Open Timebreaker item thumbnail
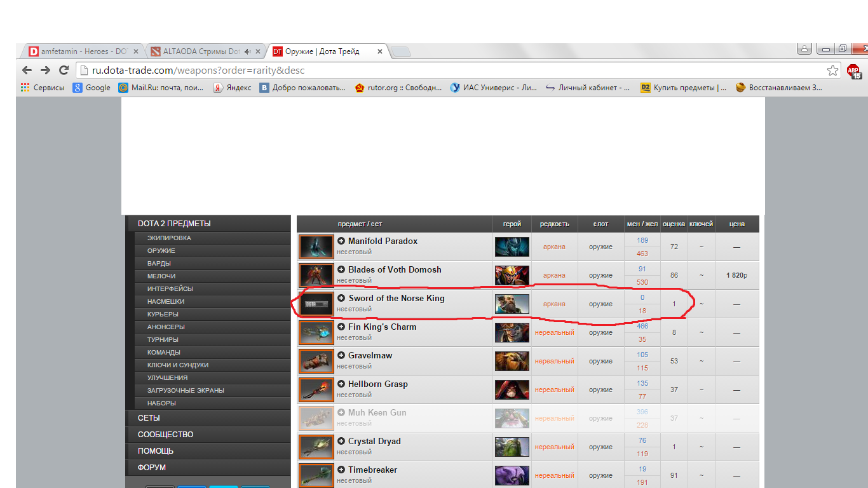 tap(316, 475)
